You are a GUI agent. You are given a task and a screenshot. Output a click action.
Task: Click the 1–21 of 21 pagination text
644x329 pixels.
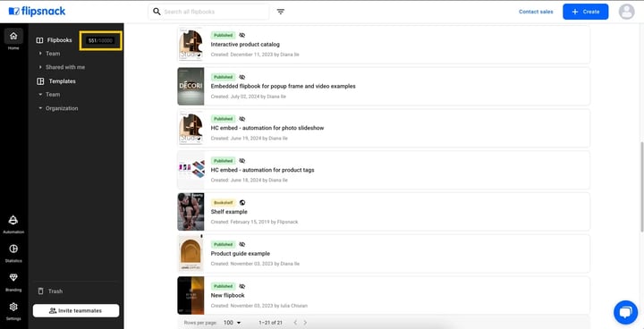coord(271,323)
